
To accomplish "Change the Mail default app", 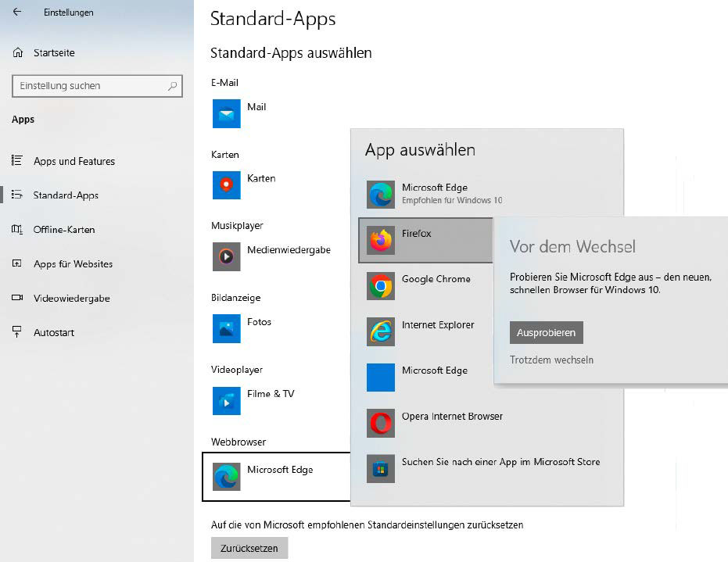I will (x=256, y=107).
